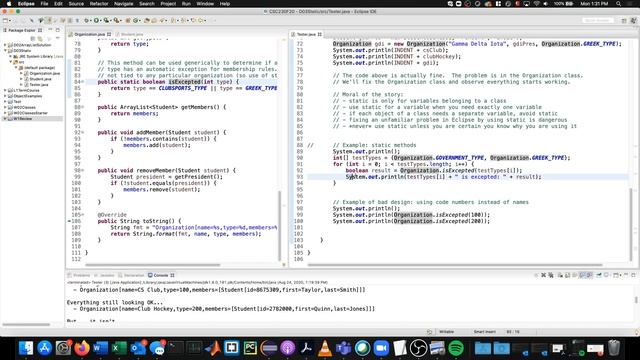This screenshot has height=360, width=640.
Task: Click the Console vertical scrollbar
Action: [636, 300]
